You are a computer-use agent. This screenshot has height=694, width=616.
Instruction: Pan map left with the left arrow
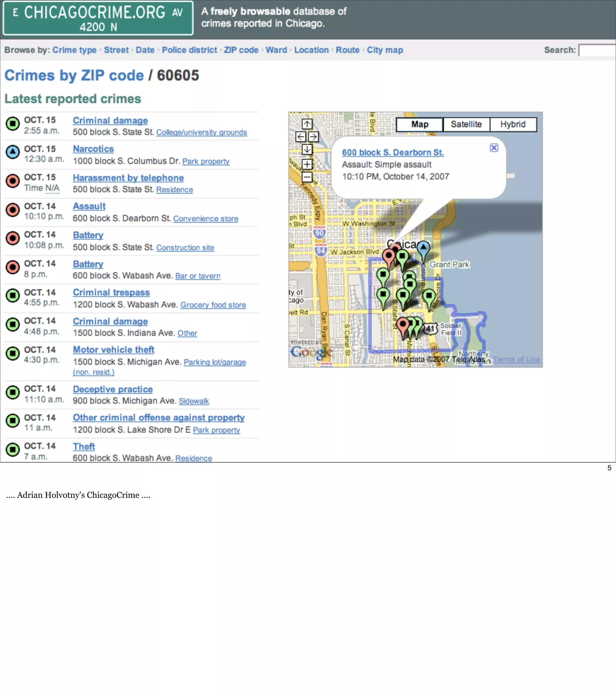point(301,137)
